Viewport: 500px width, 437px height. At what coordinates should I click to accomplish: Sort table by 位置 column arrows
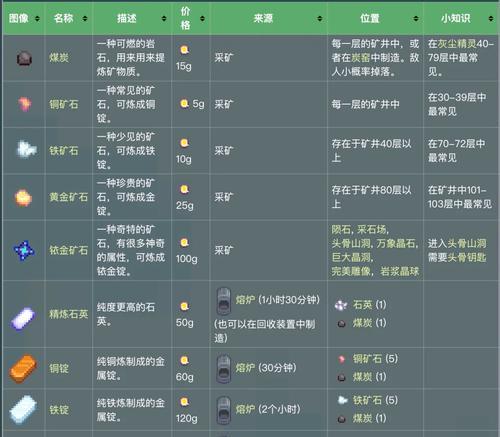click(x=416, y=19)
